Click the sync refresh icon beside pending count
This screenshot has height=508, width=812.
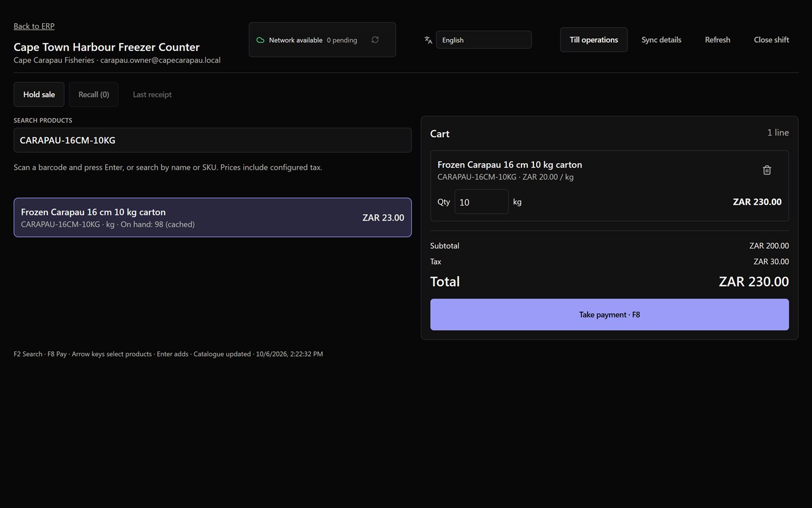[x=375, y=40]
